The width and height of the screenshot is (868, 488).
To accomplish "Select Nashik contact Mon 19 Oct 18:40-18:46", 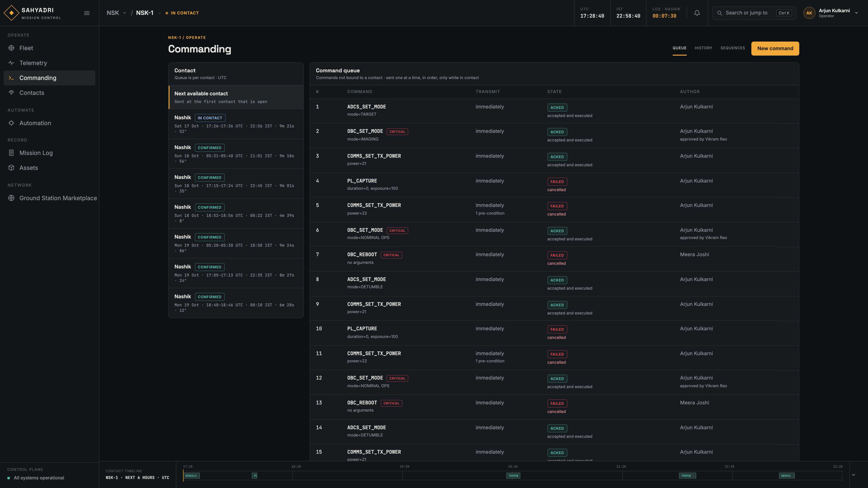I will (236, 303).
